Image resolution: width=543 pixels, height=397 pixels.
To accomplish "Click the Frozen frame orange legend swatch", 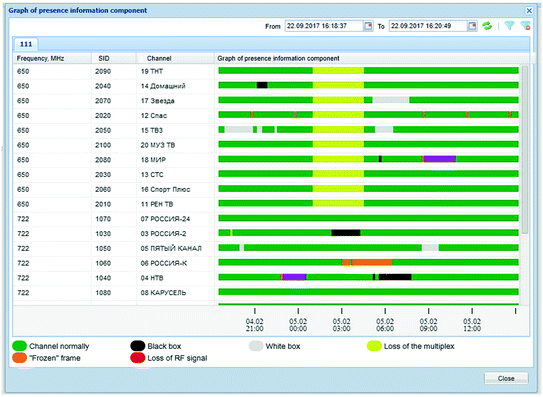I will (19, 358).
